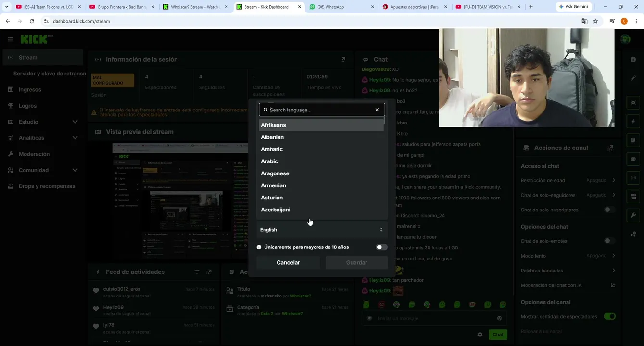Select Azerbaijani from the language list
The width and height of the screenshot is (644, 346).
(321, 210)
